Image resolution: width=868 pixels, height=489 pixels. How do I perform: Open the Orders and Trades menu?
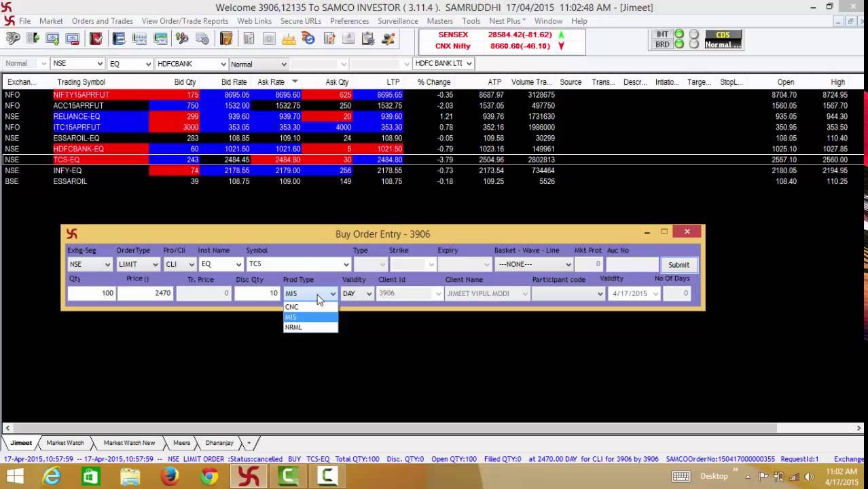point(103,21)
